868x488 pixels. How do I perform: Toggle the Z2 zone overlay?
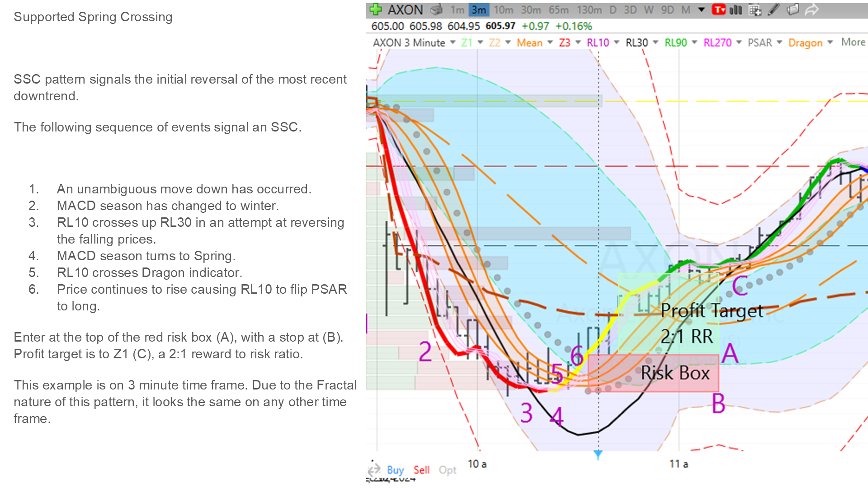pyautogui.click(x=495, y=42)
